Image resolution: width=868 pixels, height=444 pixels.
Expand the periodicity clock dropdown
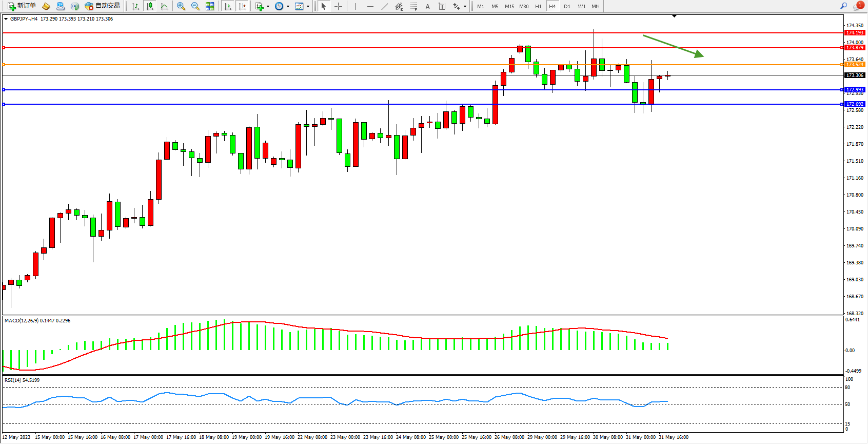pos(288,7)
